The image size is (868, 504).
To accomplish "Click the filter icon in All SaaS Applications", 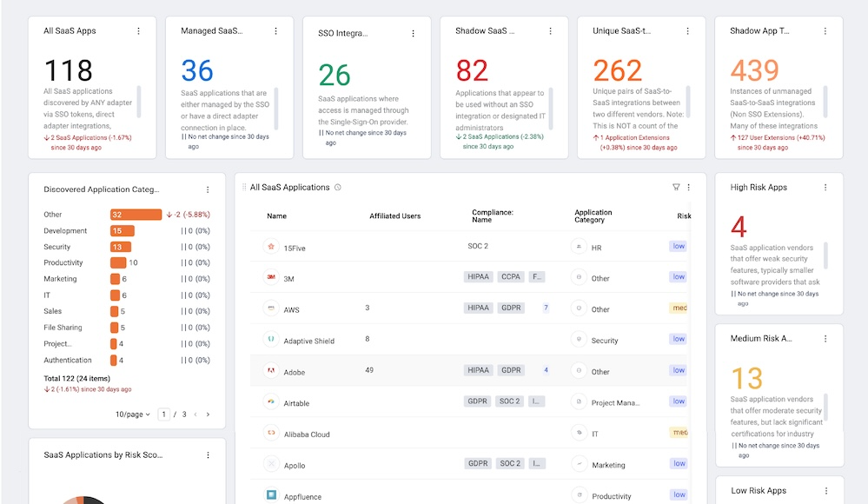I will click(676, 187).
